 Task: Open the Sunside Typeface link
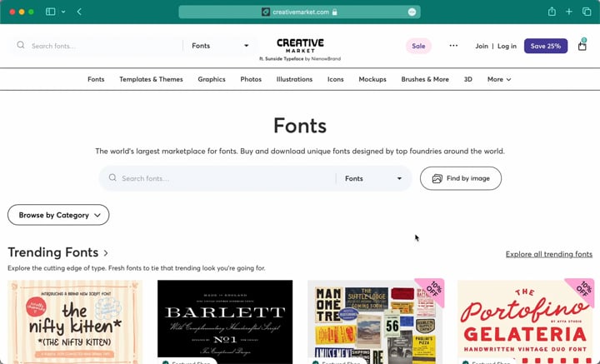[284, 59]
